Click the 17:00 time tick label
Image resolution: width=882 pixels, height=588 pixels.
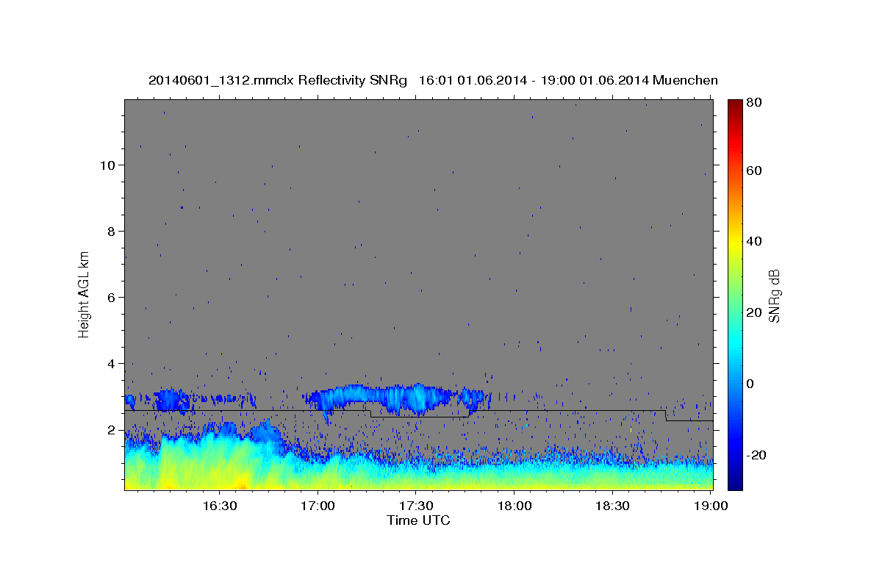point(318,506)
